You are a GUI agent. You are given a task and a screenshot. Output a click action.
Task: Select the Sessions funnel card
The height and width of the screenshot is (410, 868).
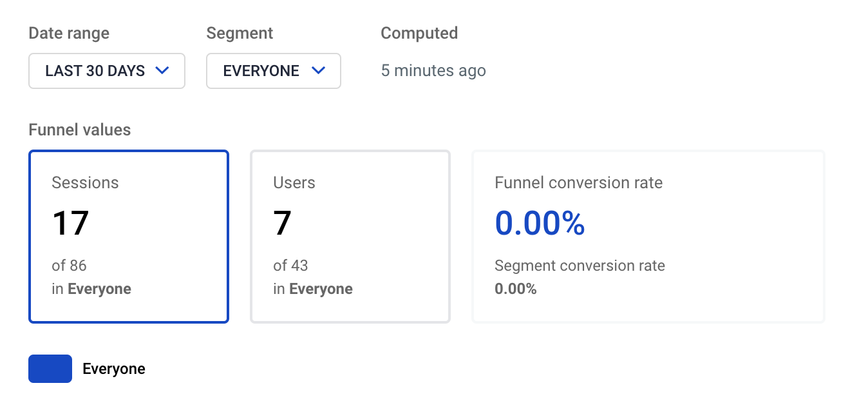tap(128, 236)
